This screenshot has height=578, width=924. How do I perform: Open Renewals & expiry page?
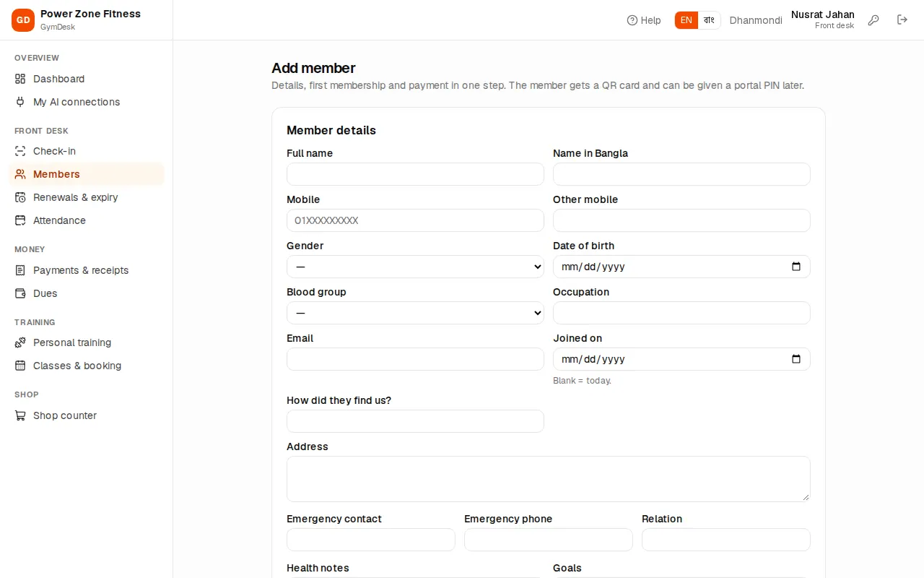pyautogui.click(x=87, y=197)
